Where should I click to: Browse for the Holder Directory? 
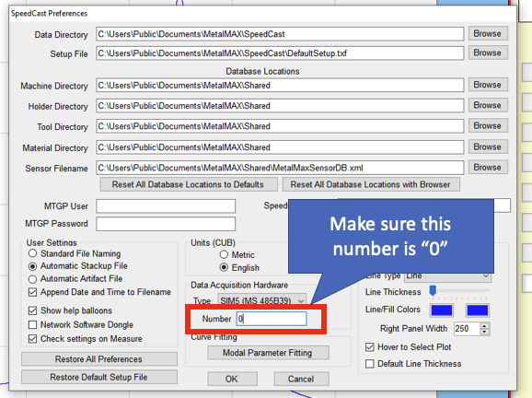tap(488, 105)
